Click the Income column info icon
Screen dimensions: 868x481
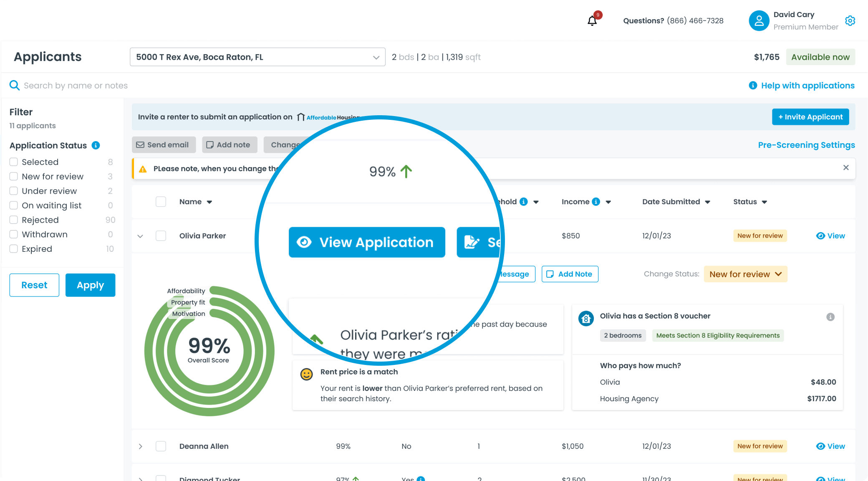pos(596,202)
